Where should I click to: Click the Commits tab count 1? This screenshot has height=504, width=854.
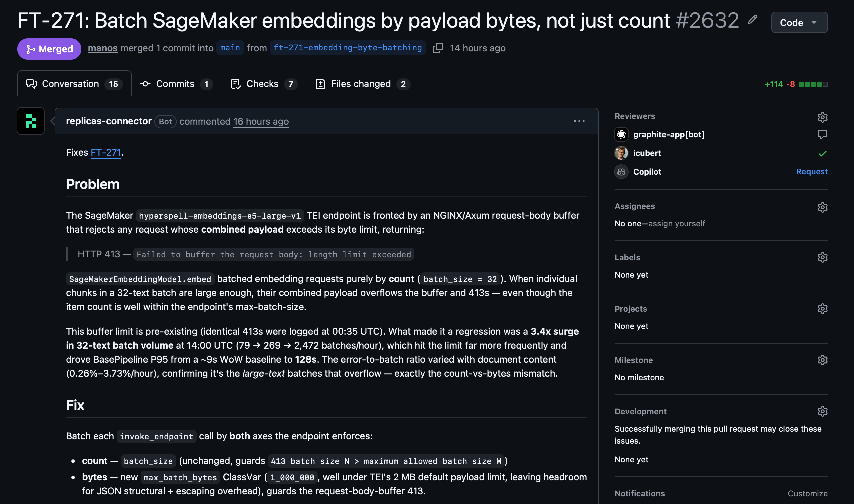tap(206, 84)
